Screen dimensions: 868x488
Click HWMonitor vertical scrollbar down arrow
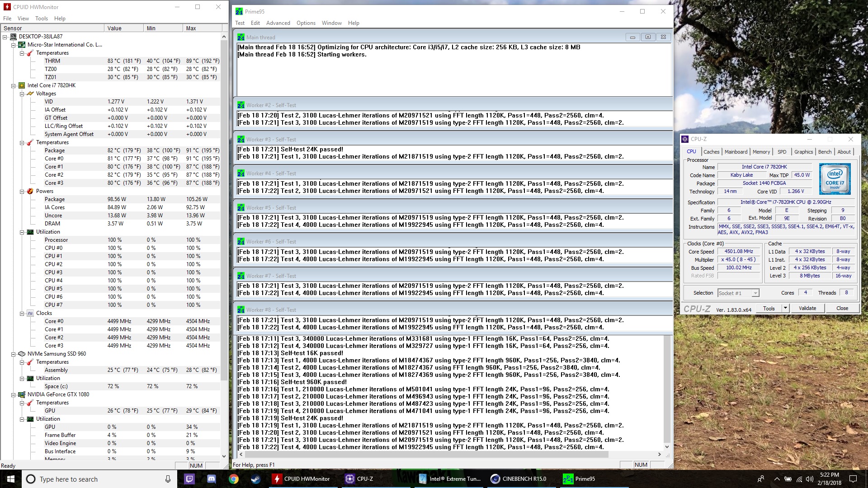pyautogui.click(x=224, y=456)
